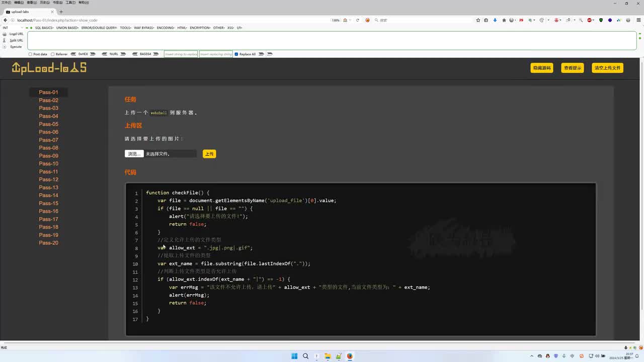Click the 隐藏源码 button
This screenshot has width=644, height=362.
coord(542,68)
